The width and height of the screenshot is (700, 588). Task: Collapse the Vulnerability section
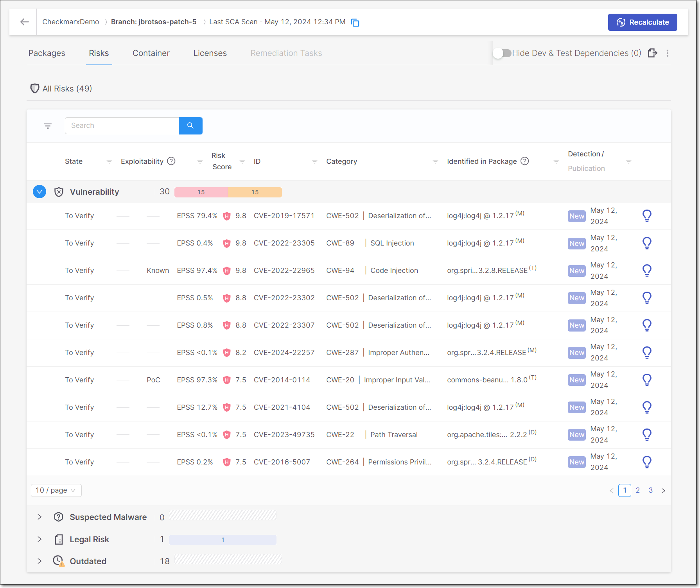click(x=39, y=192)
